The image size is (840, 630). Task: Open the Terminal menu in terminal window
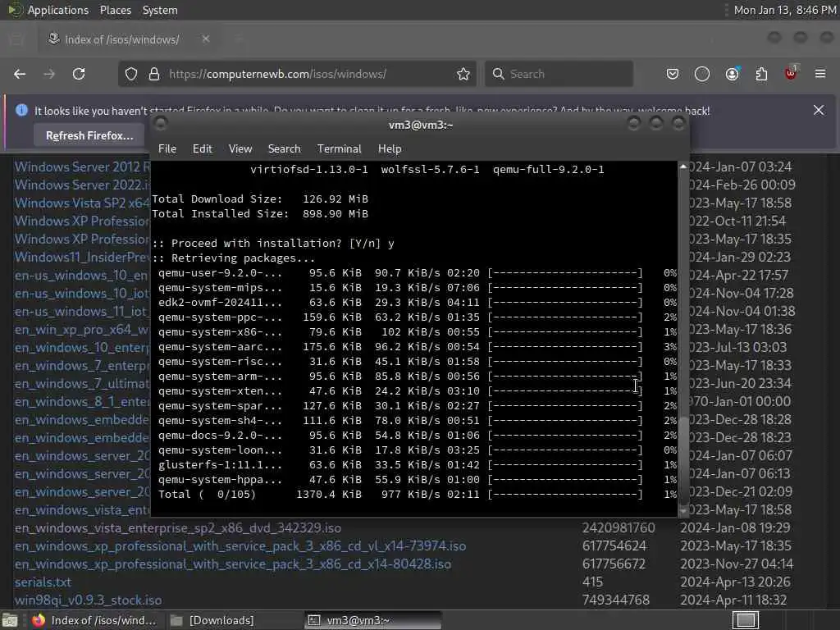click(x=339, y=149)
